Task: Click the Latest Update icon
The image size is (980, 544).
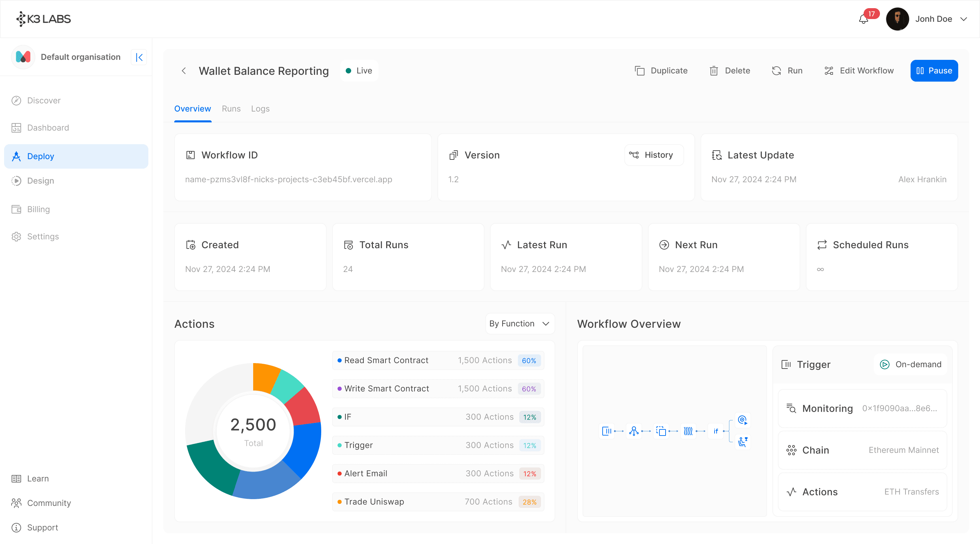Action: tap(717, 155)
